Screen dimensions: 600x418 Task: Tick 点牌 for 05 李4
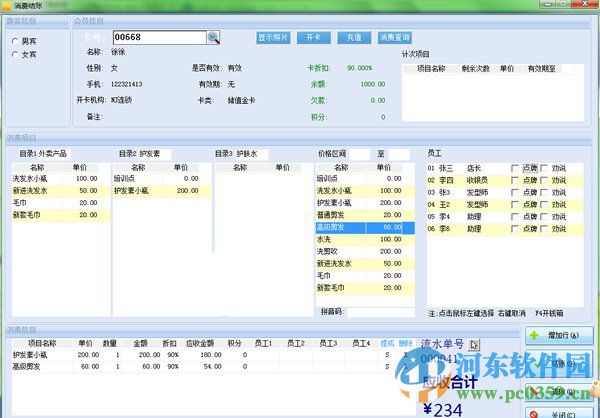515,217
